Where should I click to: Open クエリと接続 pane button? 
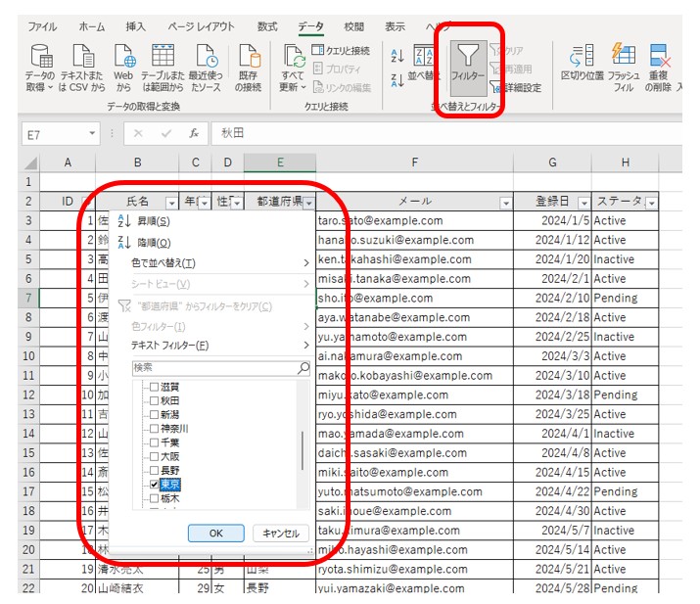341,51
